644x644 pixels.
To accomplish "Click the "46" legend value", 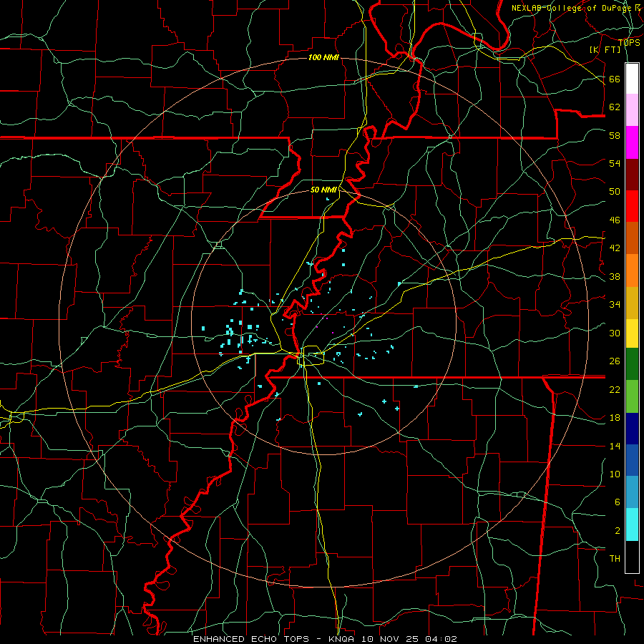I will 615,220.
